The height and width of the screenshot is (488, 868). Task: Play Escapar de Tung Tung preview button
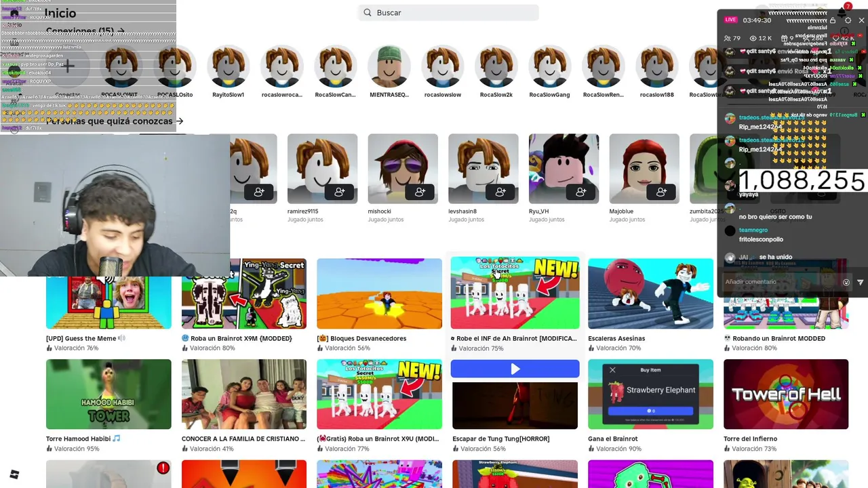[x=515, y=369]
